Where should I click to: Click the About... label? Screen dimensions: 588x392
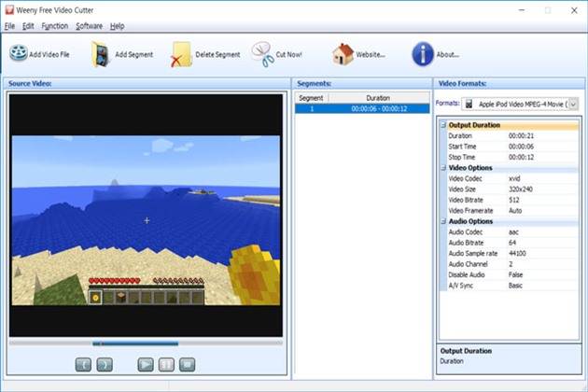[448, 54]
